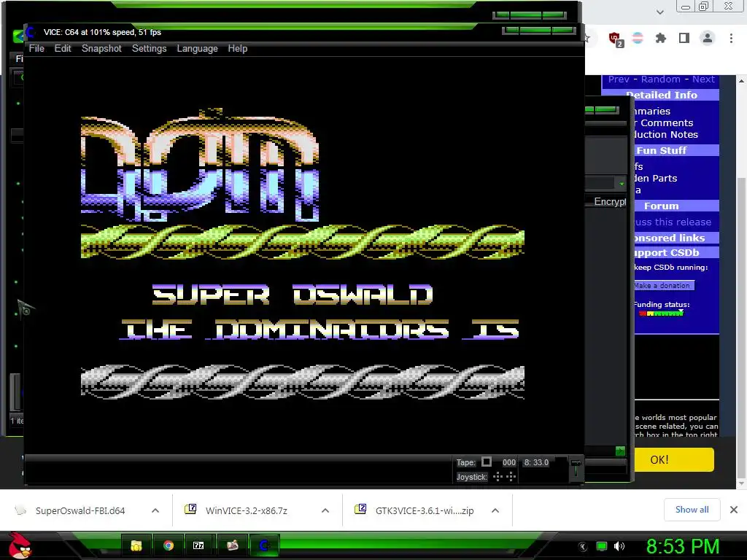Image resolution: width=747 pixels, height=560 pixels.
Task: Click Detailed Info header on CSDb
Action: 661,96
